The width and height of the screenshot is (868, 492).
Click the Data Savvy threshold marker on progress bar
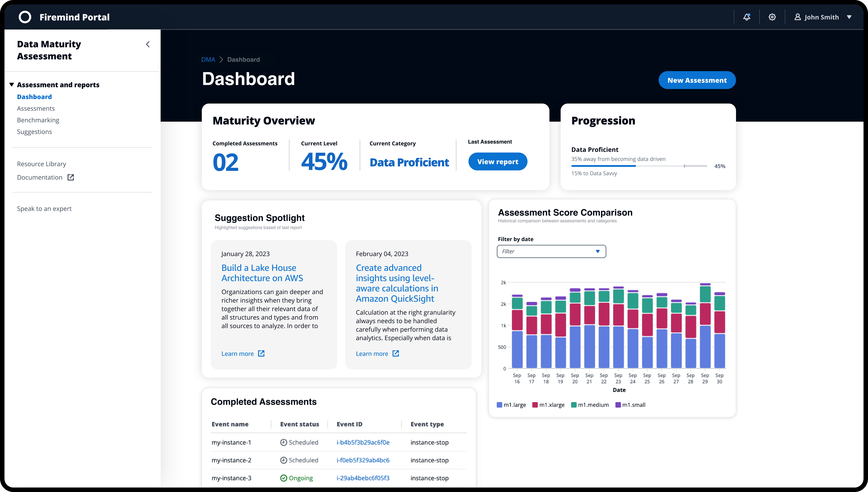pos(684,166)
